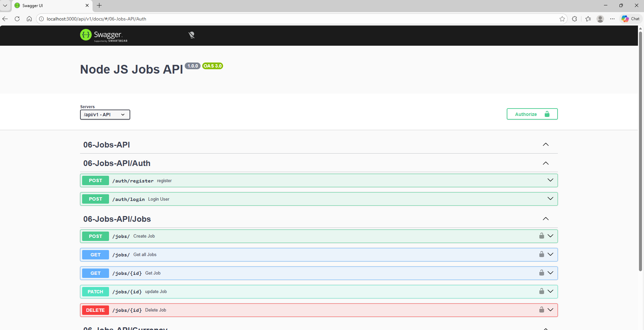Expand the POST /auth/register operation chevron
Image resolution: width=644 pixels, height=330 pixels.
click(x=550, y=180)
